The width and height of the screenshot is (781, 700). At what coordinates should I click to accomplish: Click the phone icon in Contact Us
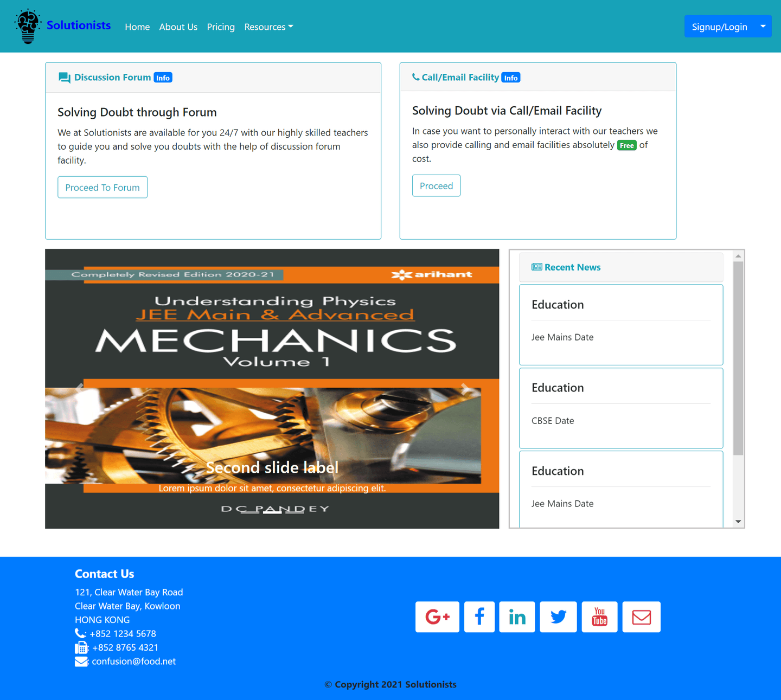[x=80, y=633]
